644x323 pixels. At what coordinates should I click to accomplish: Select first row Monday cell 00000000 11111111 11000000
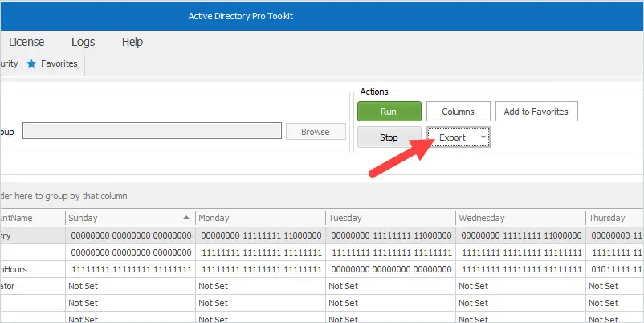(x=260, y=235)
